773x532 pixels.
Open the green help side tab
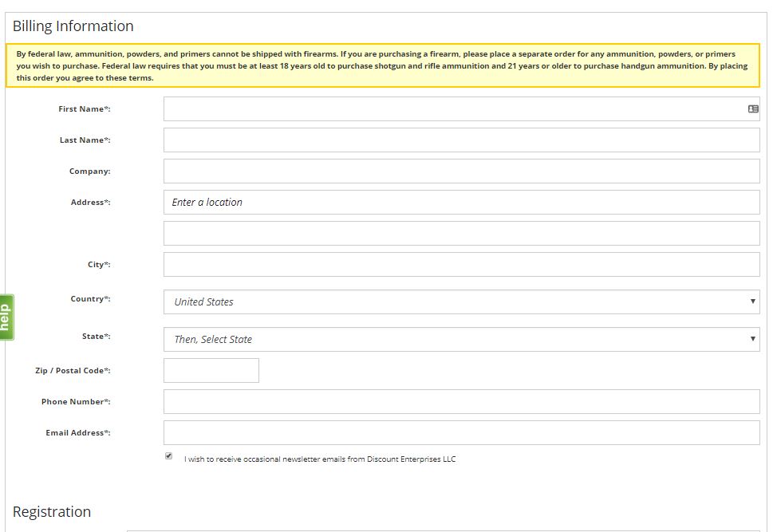pos(6,317)
